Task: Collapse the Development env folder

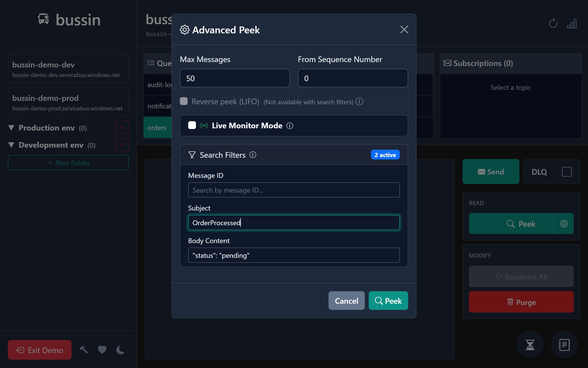Action: pos(11,145)
